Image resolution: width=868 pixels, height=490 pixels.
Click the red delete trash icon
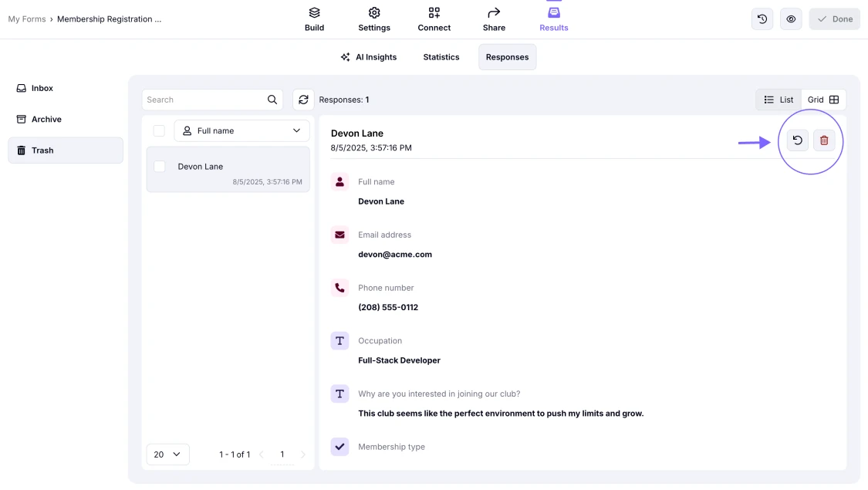(824, 140)
